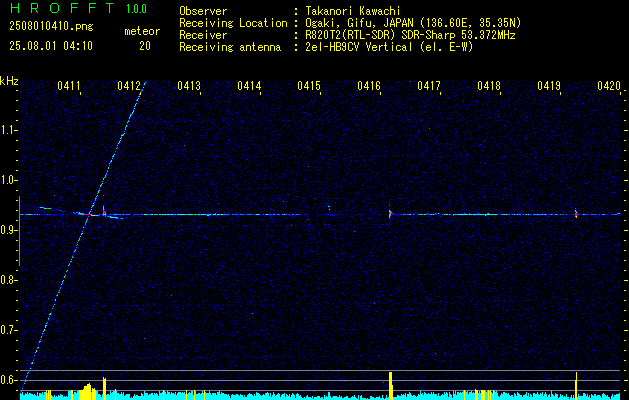This screenshot has height=400, width=629.
Task: Click the 0.7 kHz frequency label
Action: (x=9, y=330)
